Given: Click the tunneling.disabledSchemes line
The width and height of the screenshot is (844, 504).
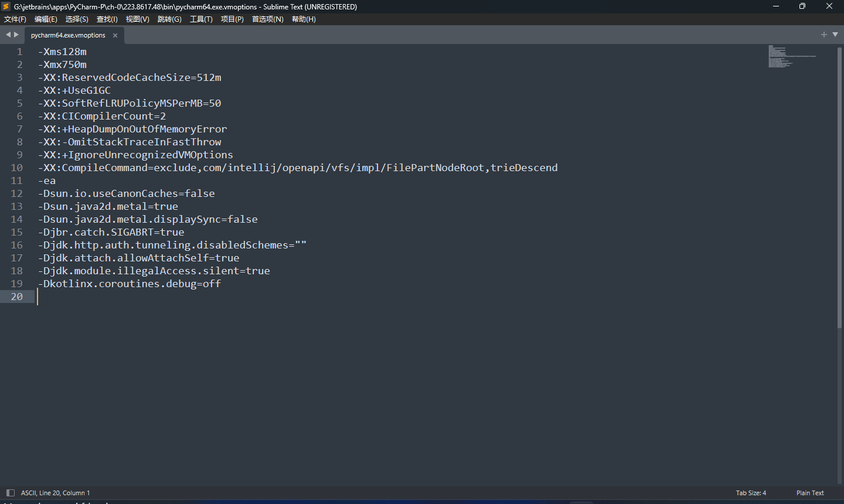Looking at the screenshot, I should 172,245.
